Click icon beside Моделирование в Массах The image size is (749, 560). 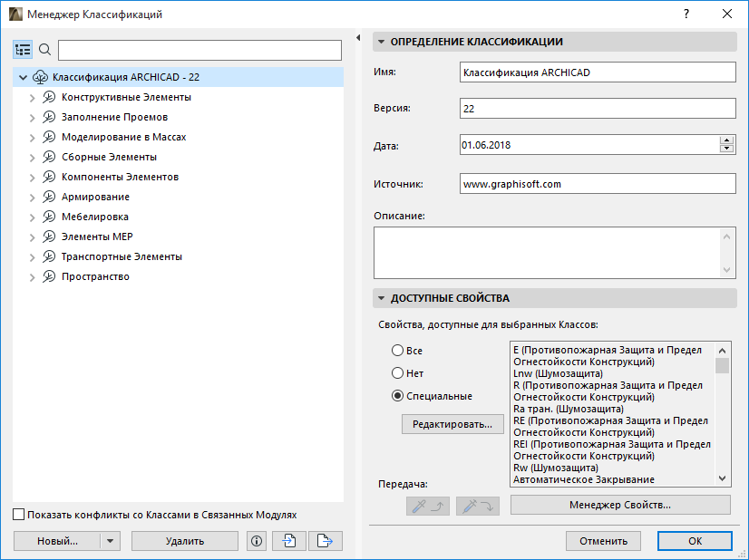(49, 138)
